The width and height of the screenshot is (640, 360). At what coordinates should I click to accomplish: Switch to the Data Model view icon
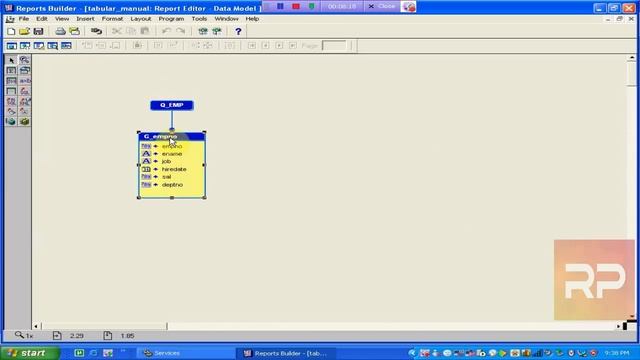click(11, 46)
